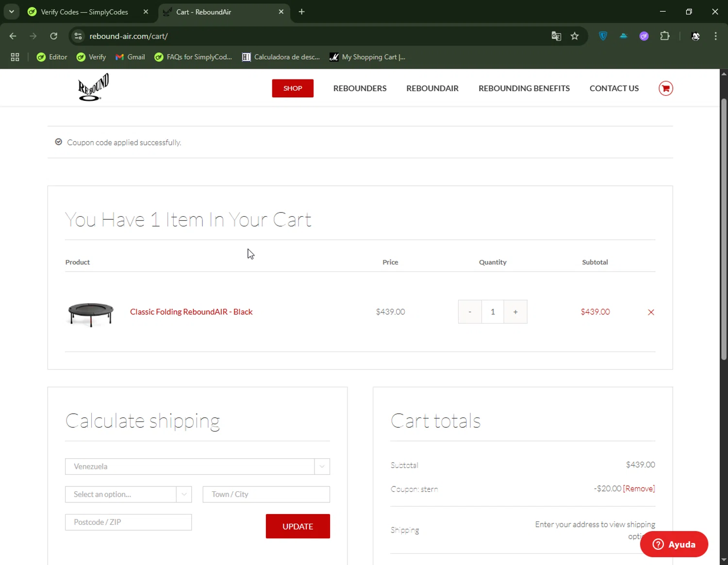Open the purple circular extension icon
Viewport: 728px width, 565px height.
click(x=644, y=36)
